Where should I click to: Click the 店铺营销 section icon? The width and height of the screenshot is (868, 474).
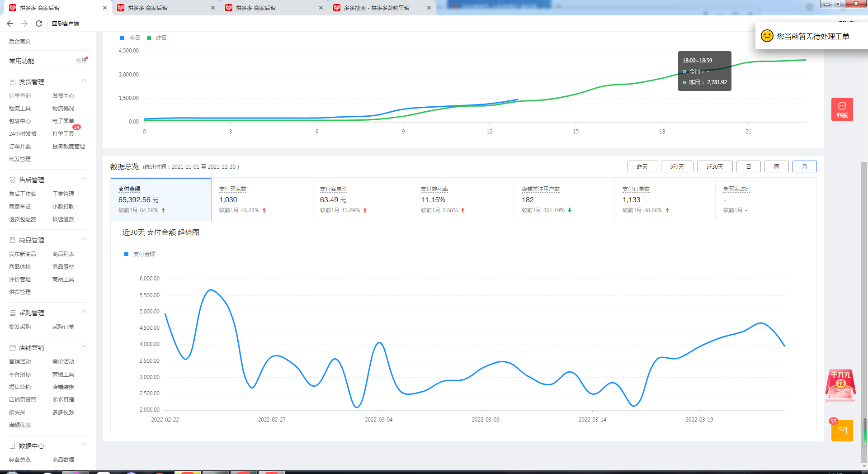coord(13,348)
